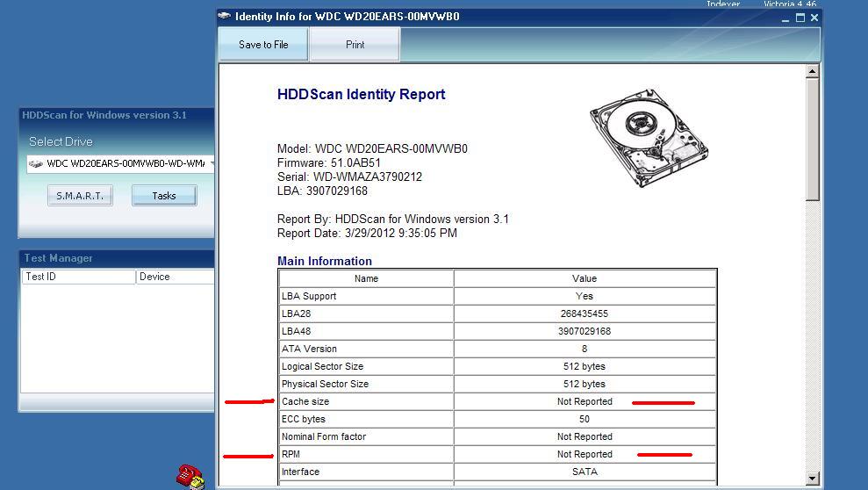The height and width of the screenshot is (490, 868).
Task: Click the LBA Support value Yes
Action: point(585,296)
